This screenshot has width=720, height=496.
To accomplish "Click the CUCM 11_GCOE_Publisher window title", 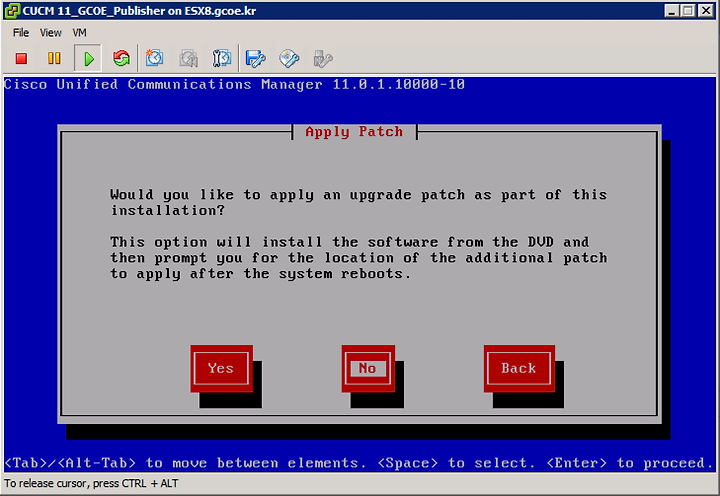I will [x=139, y=11].
